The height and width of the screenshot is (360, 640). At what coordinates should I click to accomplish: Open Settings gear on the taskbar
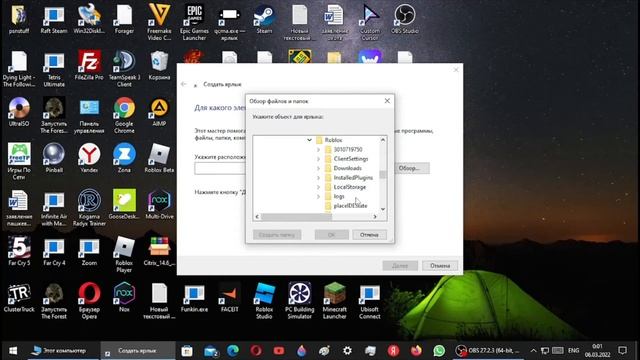point(347,351)
